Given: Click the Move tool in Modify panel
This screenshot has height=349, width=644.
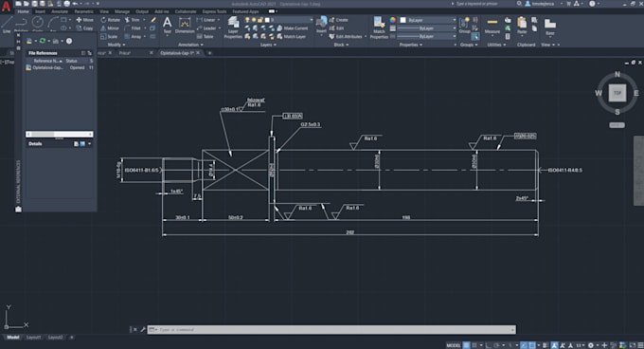Looking at the screenshot, I should coord(84,20).
